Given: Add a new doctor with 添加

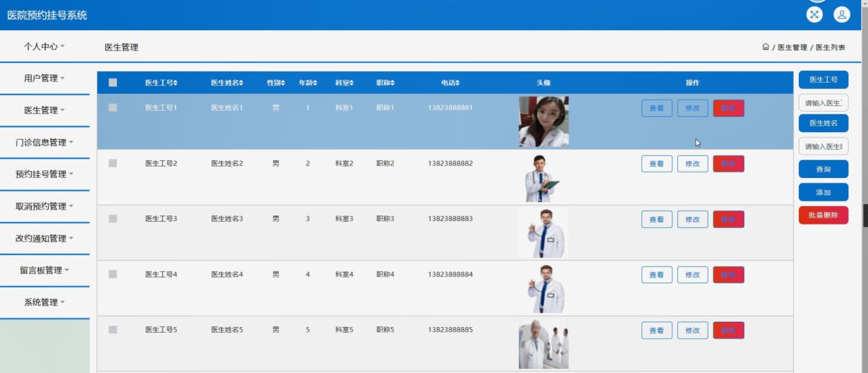Looking at the screenshot, I should (x=824, y=192).
